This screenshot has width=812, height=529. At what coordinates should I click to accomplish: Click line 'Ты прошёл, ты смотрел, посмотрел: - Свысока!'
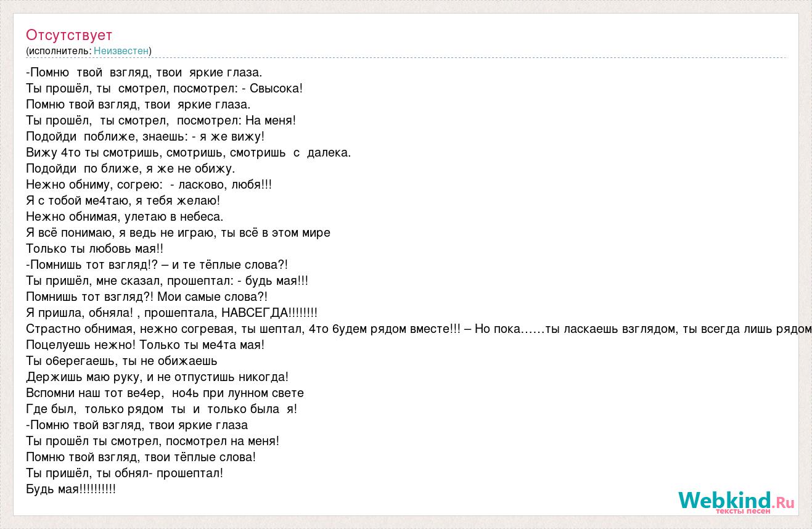(x=165, y=88)
